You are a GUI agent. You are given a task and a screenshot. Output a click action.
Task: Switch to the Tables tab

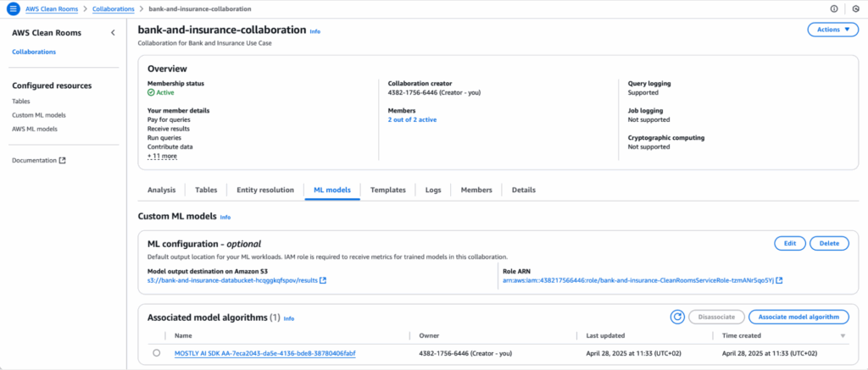click(x=206, y=190)
